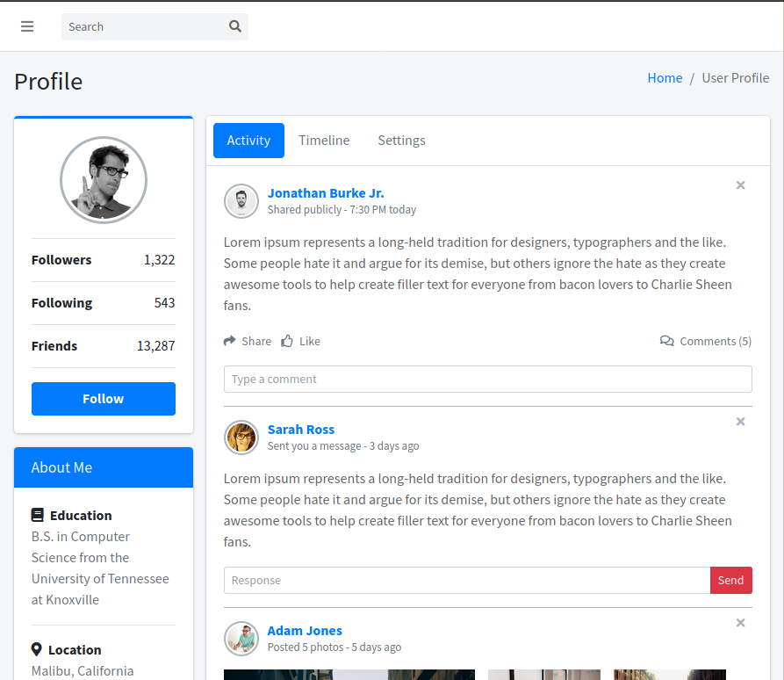Click the search magnifier icon
Image resolution: width=784 pixels, height=680 pixels.
point(235,26)
